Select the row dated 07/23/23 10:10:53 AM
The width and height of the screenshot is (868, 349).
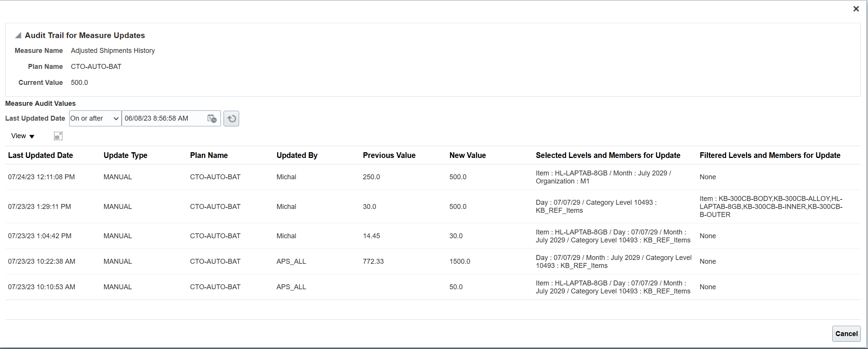pos(41,287)
